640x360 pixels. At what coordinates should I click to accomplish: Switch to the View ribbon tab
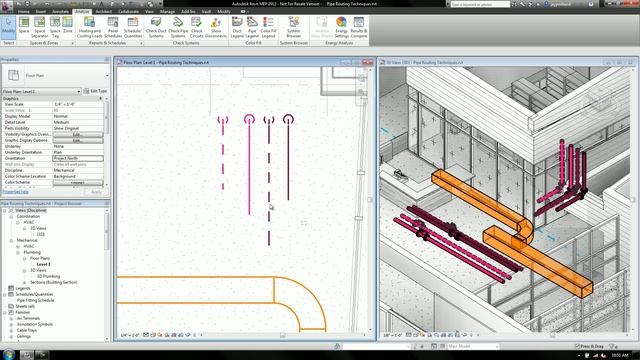(x=149, y=11)
